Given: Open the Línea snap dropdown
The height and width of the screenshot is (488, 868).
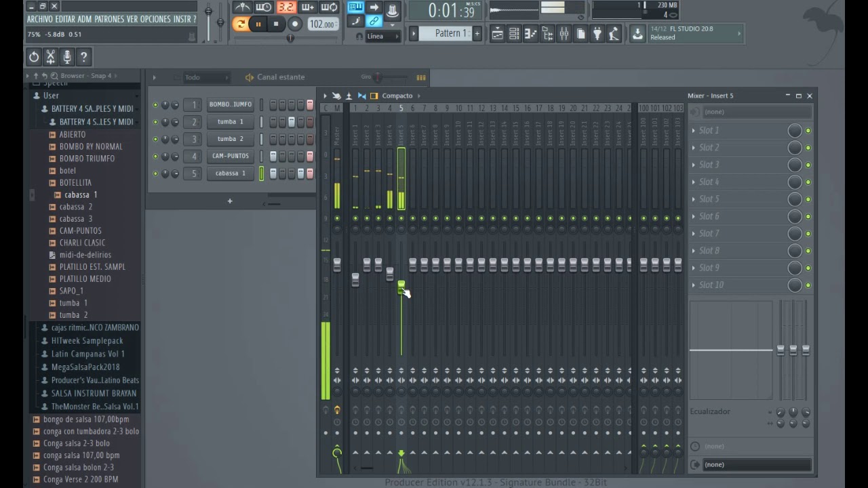Looking at the screenshot, I should point(384,37).
